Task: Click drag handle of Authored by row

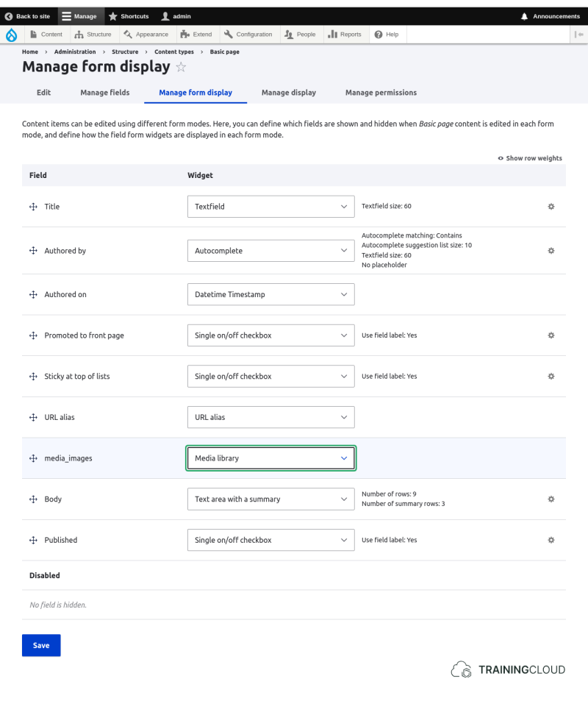Action: (34, 251)
